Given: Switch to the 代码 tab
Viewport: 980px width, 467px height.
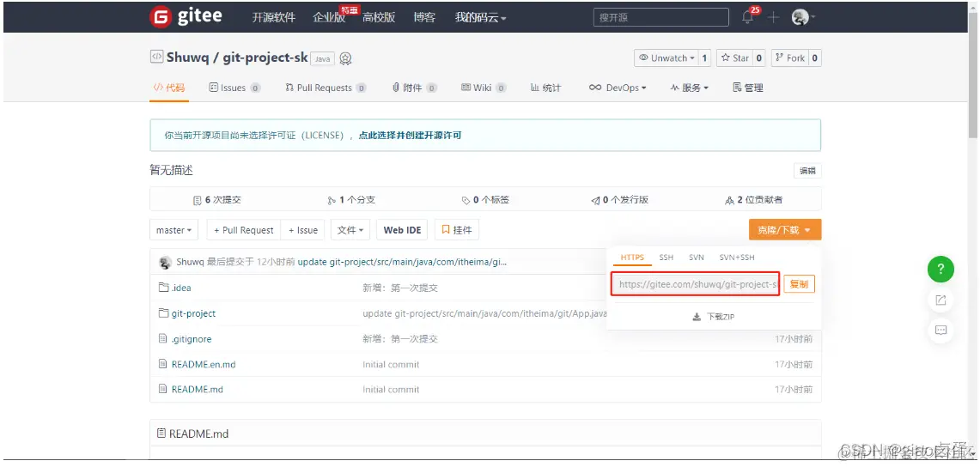Looking at the screenshot, I should (169, 88).
